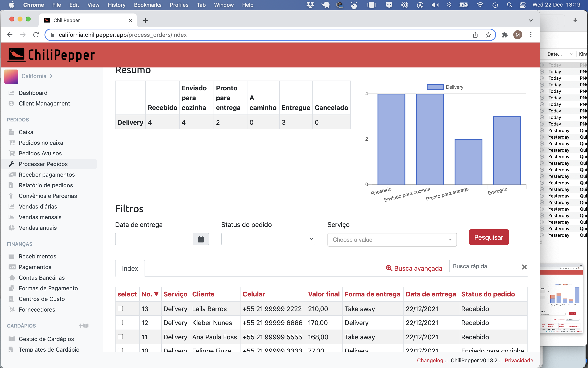Open Client Management in the sidebar
Image resolution: width=588 pixels, height=368 pixels.
pyautogui.click(x=44, y=103)
